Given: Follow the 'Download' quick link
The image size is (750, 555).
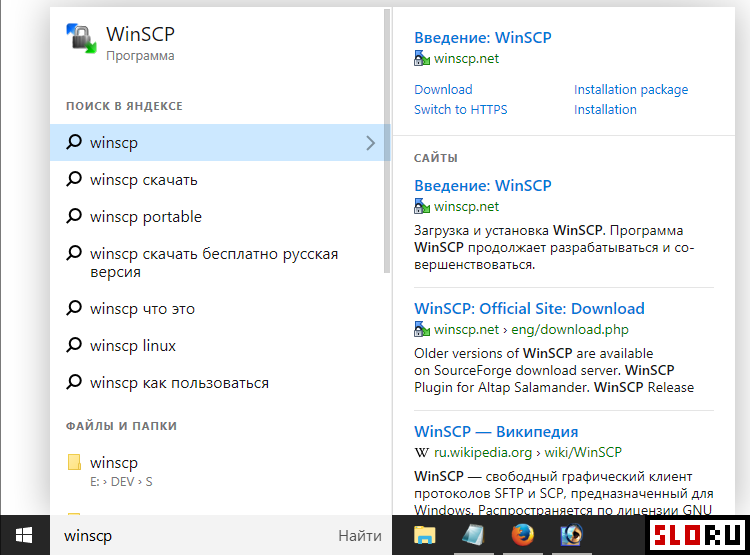Looking at the screenshot, I should click(443, 89).
